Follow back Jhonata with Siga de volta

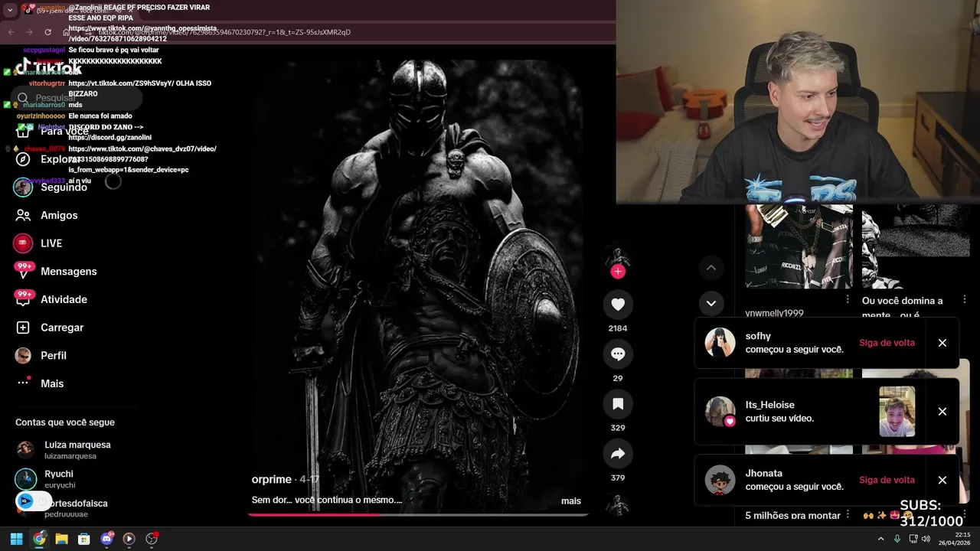tap(887, 480)
